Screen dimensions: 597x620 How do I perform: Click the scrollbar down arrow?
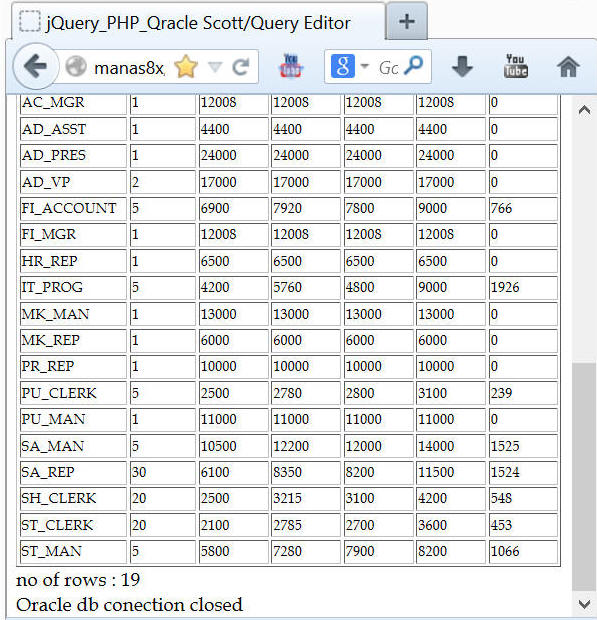(x=584, y=603)
